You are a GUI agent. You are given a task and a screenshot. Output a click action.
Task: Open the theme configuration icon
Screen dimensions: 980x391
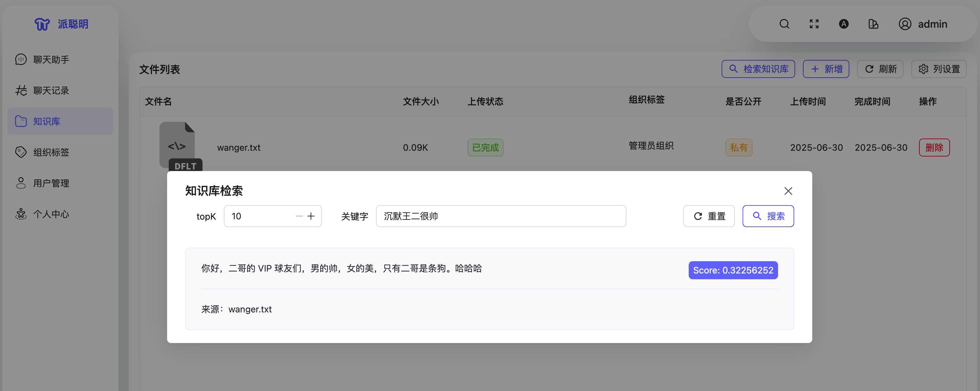(873, 24)
